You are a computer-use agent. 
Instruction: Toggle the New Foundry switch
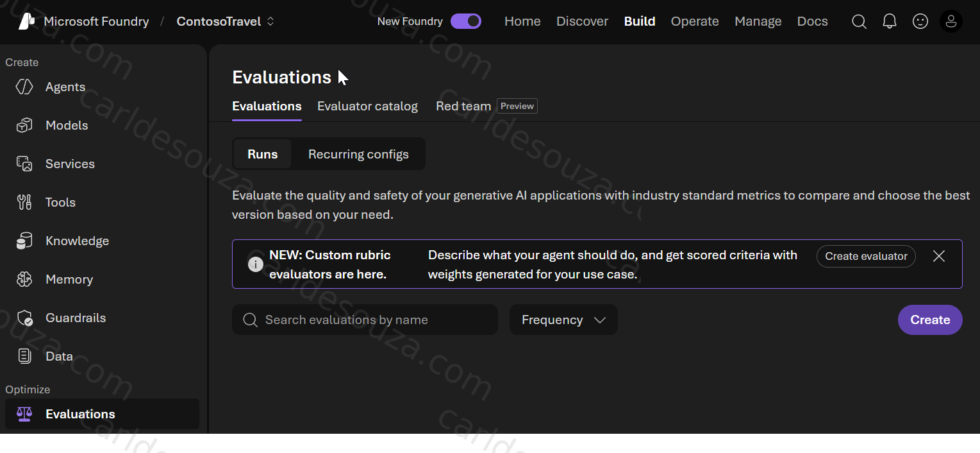point(466,21)
